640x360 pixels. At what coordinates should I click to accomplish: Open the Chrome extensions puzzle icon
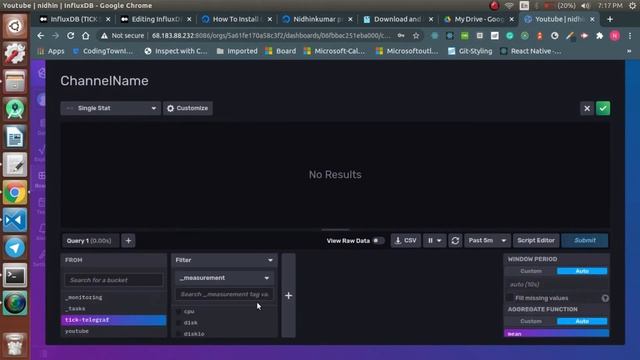600,36
